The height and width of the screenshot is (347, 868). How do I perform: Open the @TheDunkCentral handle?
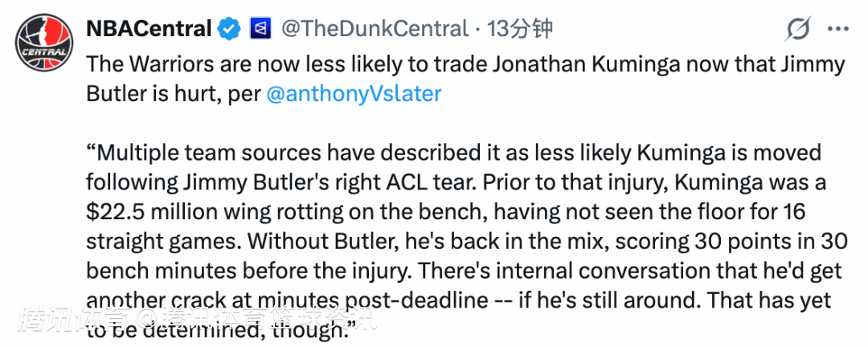(374, 30)
